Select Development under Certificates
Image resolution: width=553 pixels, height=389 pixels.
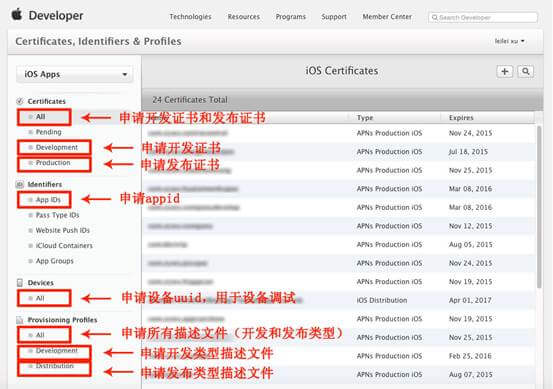click(57, 147)
